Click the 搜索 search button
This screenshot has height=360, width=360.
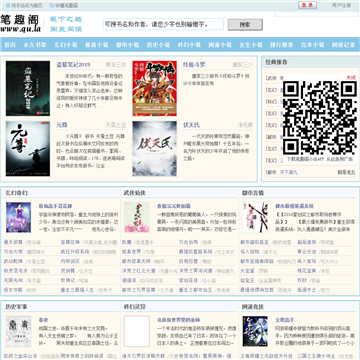(245, 25)
